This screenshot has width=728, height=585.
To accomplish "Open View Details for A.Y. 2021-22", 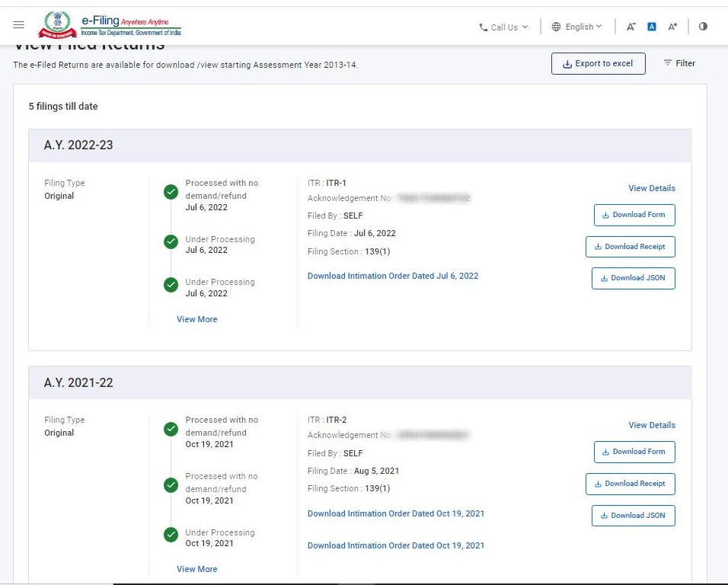I will tap(651, 425).
